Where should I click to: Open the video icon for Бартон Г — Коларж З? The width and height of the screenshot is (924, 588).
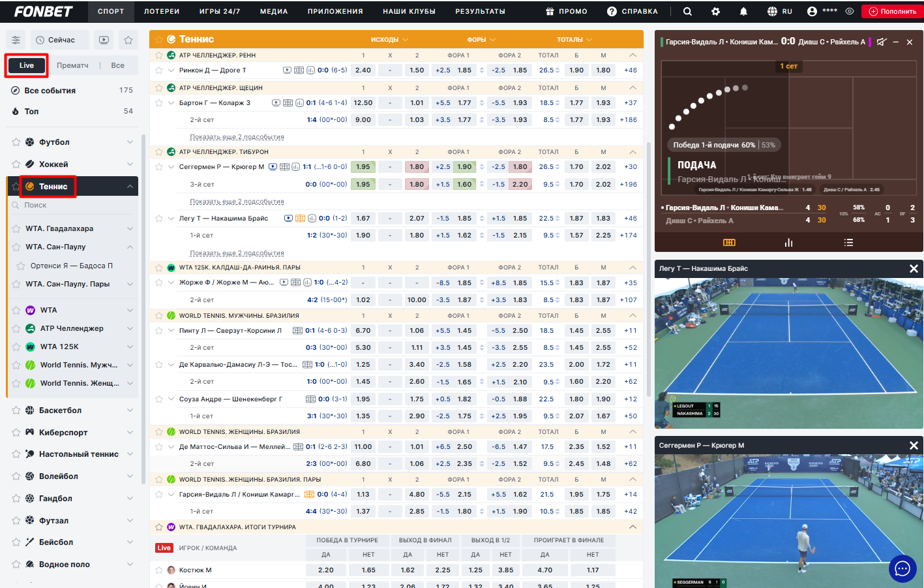[276, 103]
